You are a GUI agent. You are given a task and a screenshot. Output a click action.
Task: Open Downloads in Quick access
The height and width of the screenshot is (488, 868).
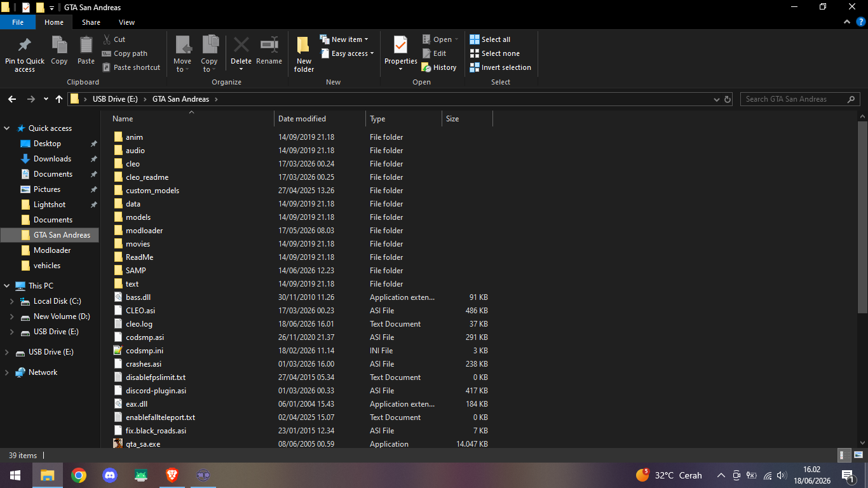point(52,159)
